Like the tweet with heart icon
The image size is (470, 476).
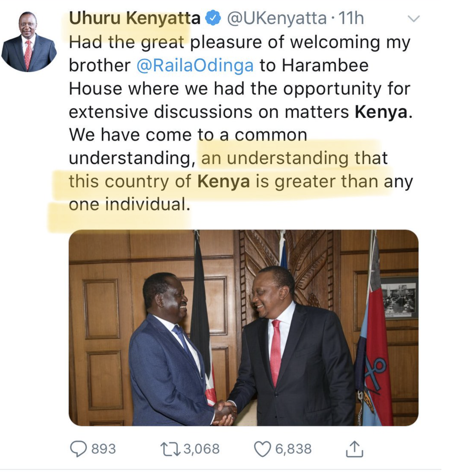click(x=263, y=449)
